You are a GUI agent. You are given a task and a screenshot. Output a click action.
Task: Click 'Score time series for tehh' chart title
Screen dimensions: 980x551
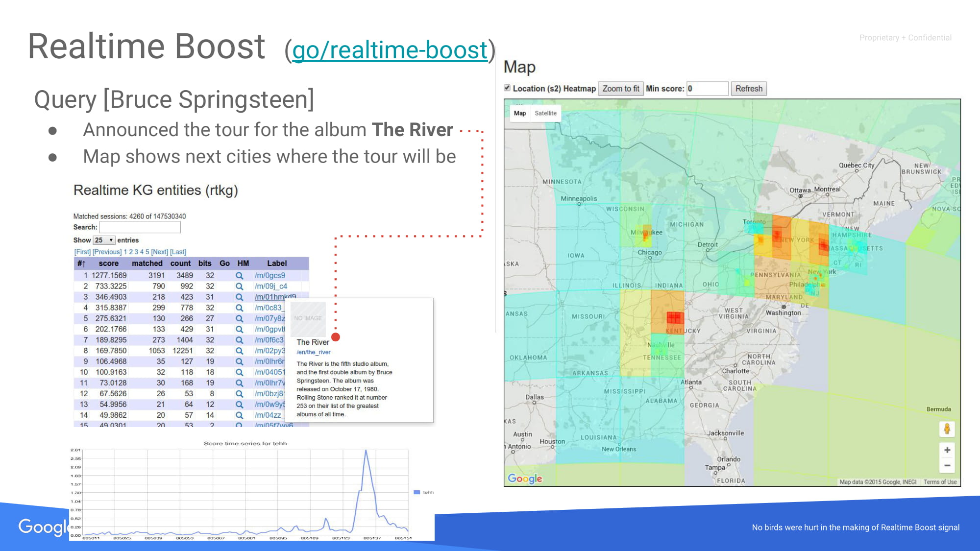pos(245,444)
